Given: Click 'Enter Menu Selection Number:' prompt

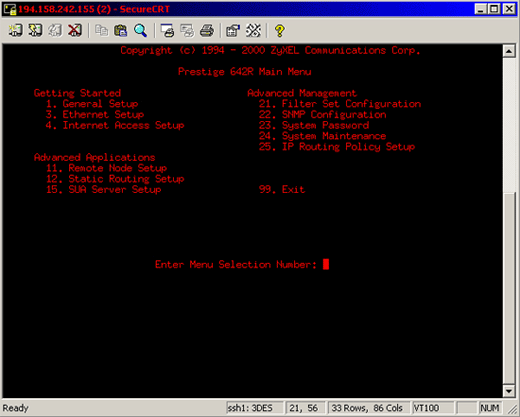Looking at the screenshot, I should tap(236, 264).
